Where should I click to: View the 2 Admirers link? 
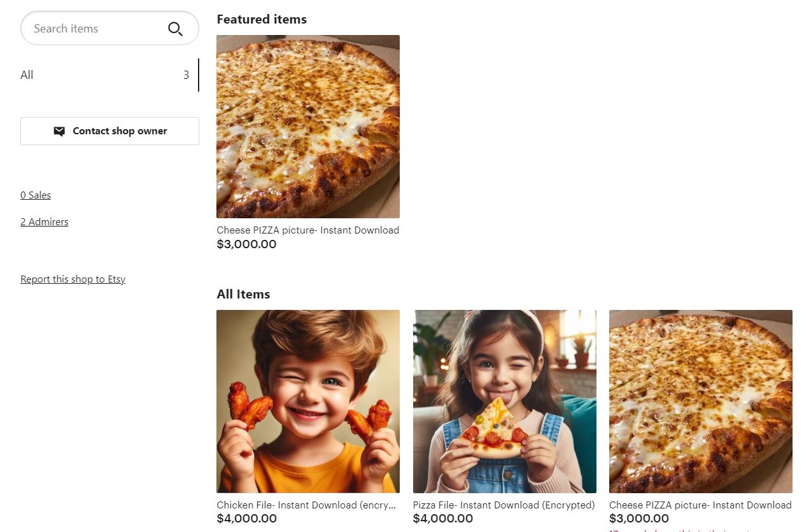point(44,222)
